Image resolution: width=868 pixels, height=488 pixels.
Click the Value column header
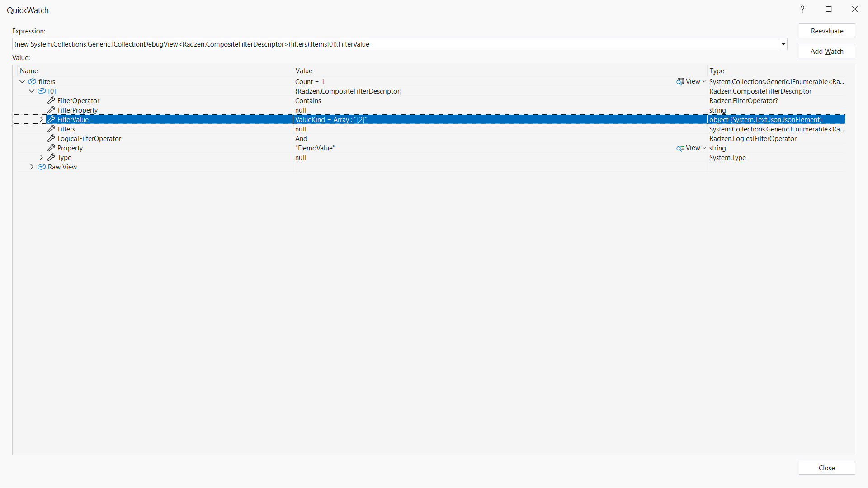[304, 70]
